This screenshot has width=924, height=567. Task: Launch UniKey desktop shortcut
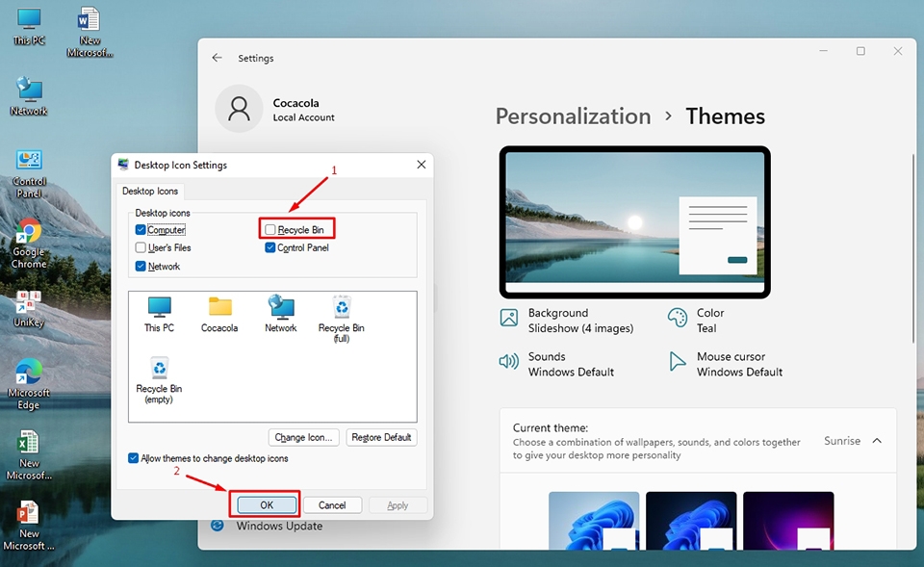point(29,309)
